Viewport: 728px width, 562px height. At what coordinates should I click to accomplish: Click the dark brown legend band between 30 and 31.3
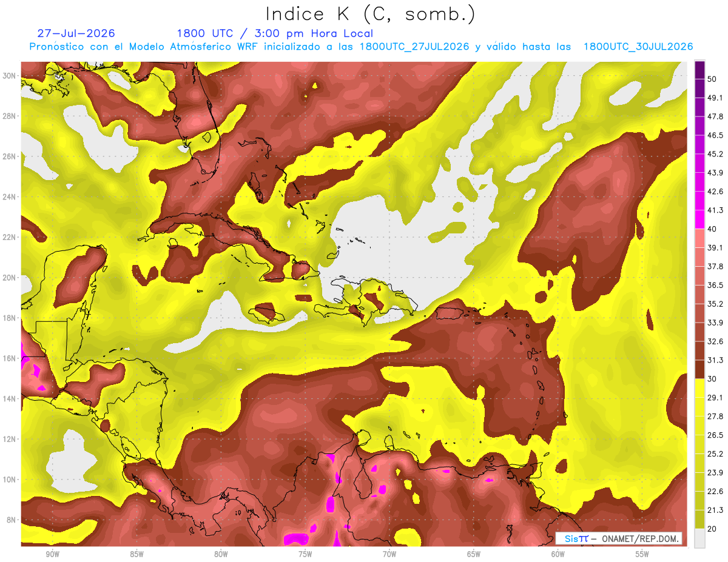[699, 370]
